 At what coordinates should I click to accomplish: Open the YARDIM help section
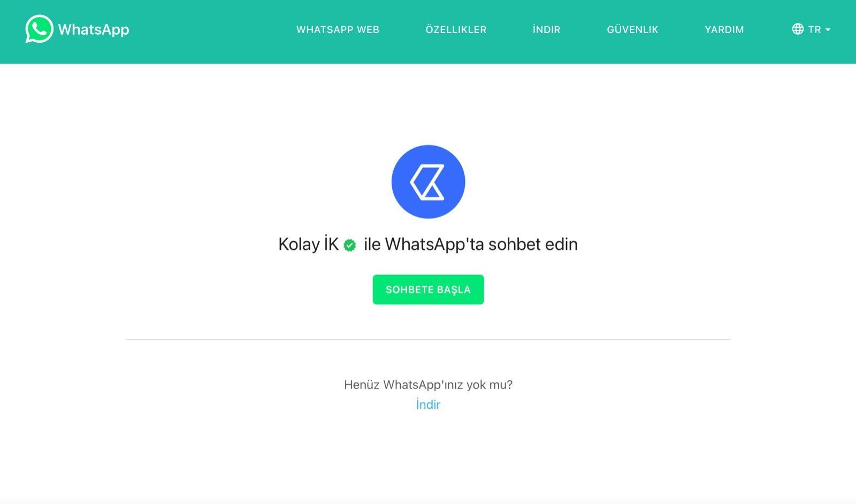[x=724, y=30]
